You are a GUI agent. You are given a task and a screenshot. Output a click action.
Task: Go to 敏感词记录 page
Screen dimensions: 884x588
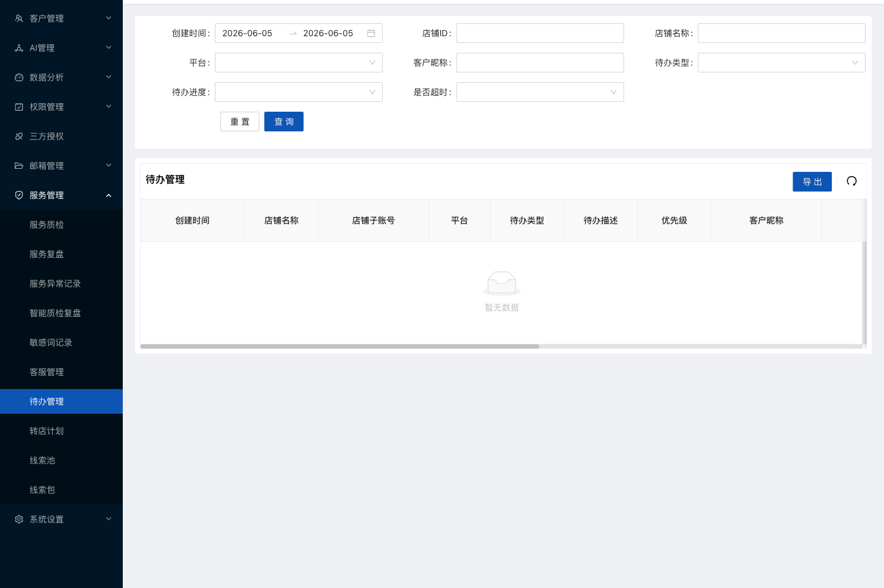click(x=61, y=342)
